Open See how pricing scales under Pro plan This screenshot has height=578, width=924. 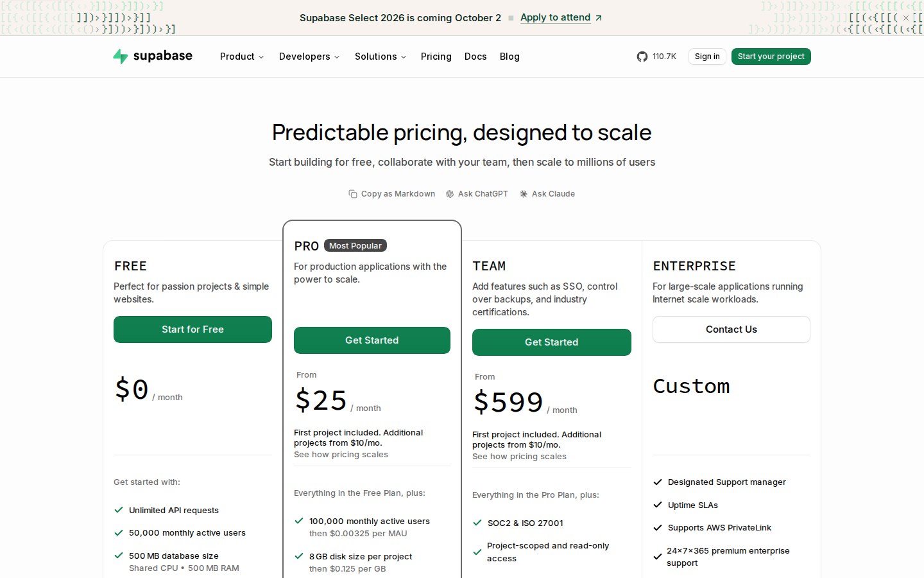click(341, 455)
